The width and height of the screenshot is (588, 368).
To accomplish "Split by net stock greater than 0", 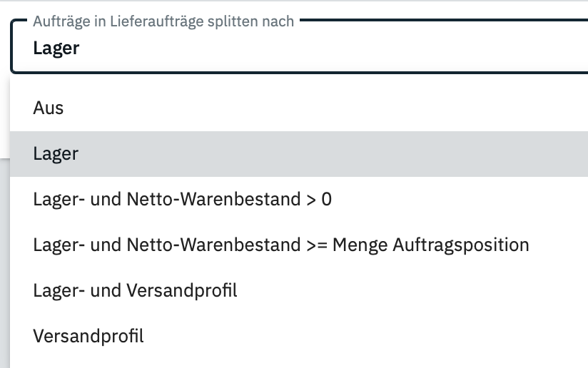I will pos(299,200).
